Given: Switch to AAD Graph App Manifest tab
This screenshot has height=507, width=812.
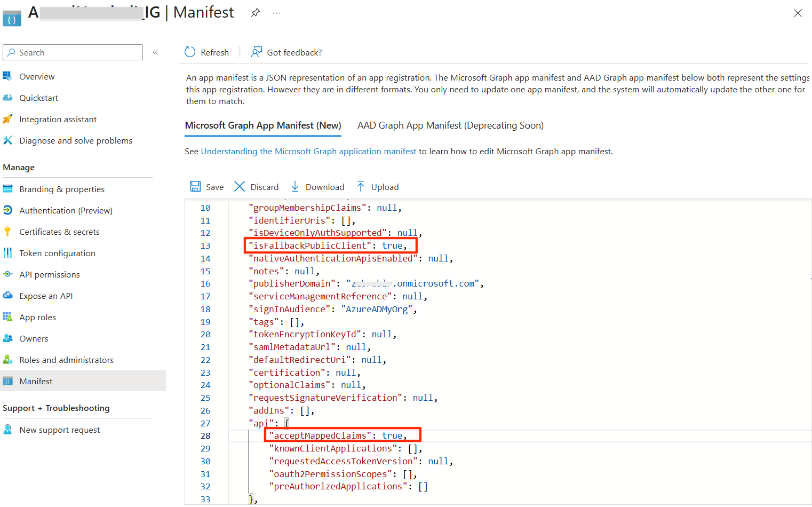Looking at the screenshot, I should (x=450, y=125).
